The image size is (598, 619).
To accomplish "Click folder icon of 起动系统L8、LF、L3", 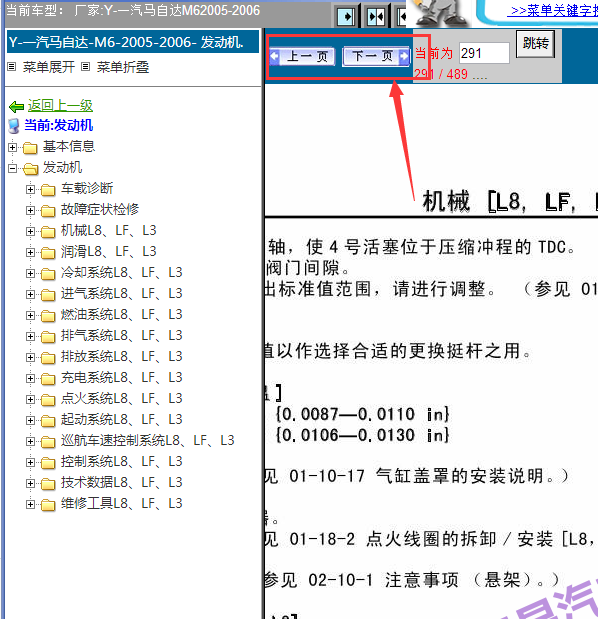I will pos(48,421).
